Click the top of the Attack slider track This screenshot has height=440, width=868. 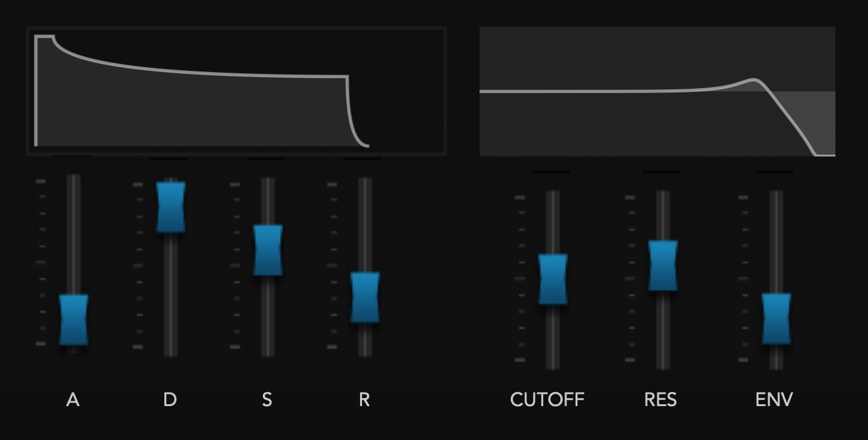(74, 179)
